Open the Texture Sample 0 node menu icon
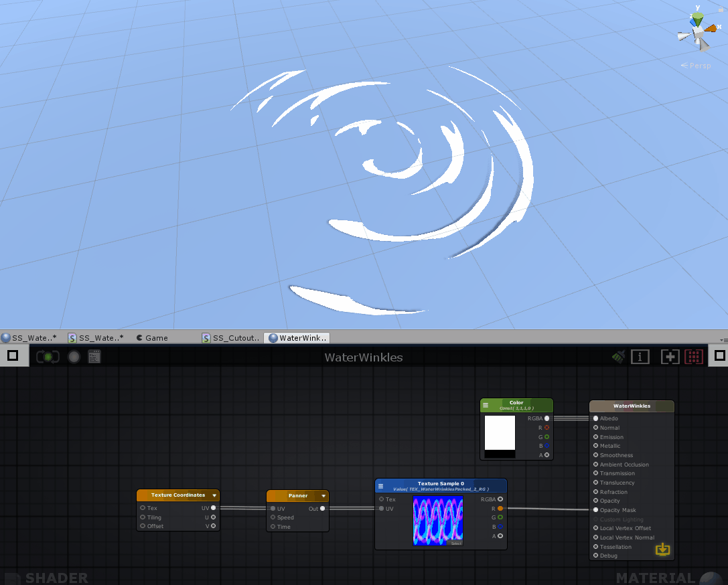Screen dimensions: 728x585 pos(381,486)
